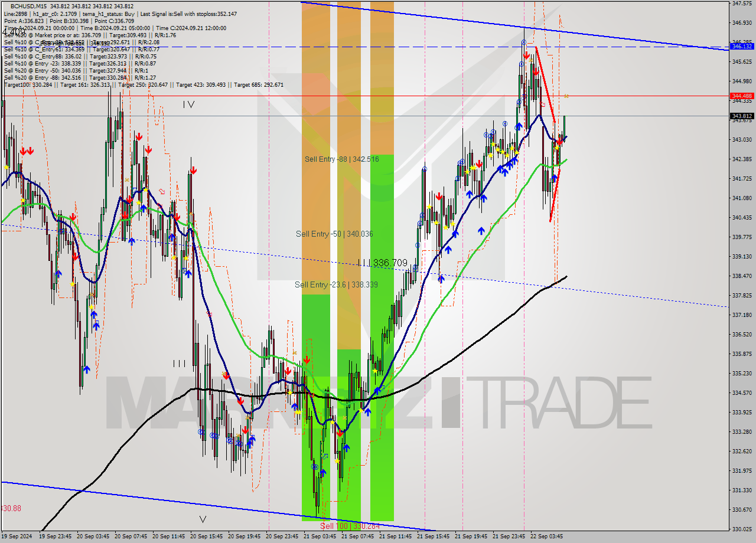Screen dimensions: 756x543
Task: Click the 'V' wave label near bottom
Action: pos(203,519)
